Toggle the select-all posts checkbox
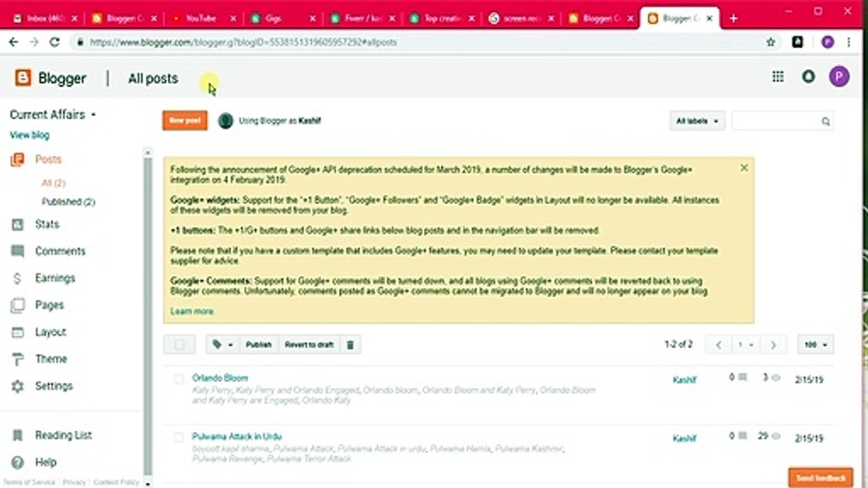The height and width of the screenshot is (488, 868). pyautogui.click(x=180, y=345)
